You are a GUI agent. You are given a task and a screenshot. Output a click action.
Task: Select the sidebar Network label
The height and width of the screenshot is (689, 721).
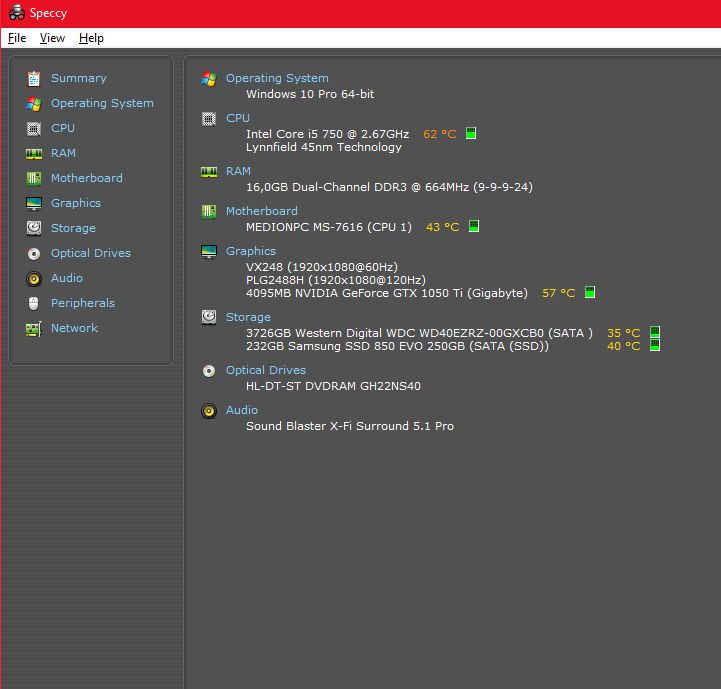coord(74,328)
